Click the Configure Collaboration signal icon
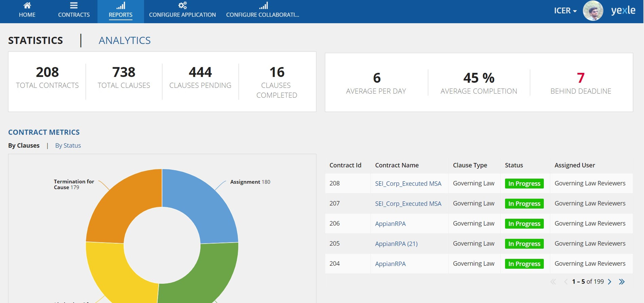The width and height of the screenshot is (644, 303). (x=263, y=6)
